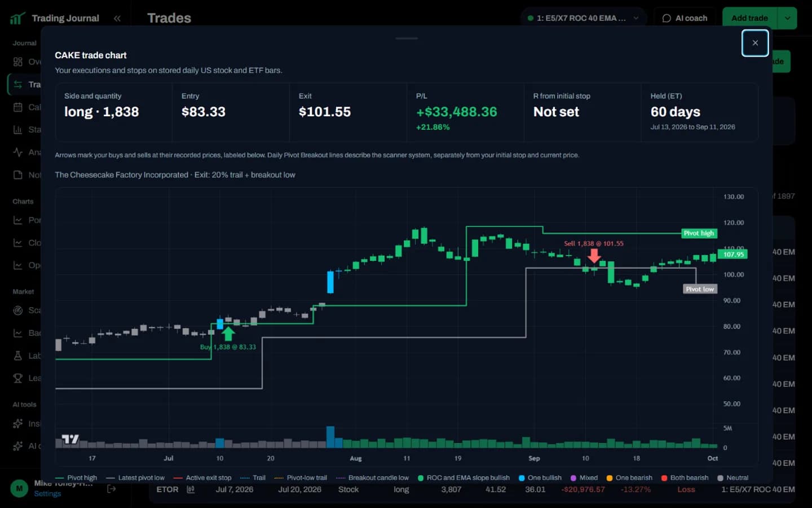
Task: Open the Lab flask icon in sidebar
Action: point(18,356)
